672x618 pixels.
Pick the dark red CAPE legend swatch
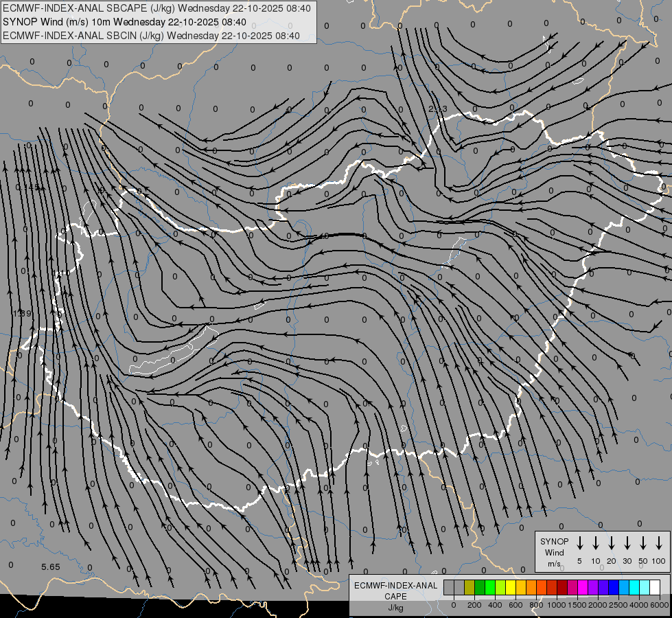562,587
